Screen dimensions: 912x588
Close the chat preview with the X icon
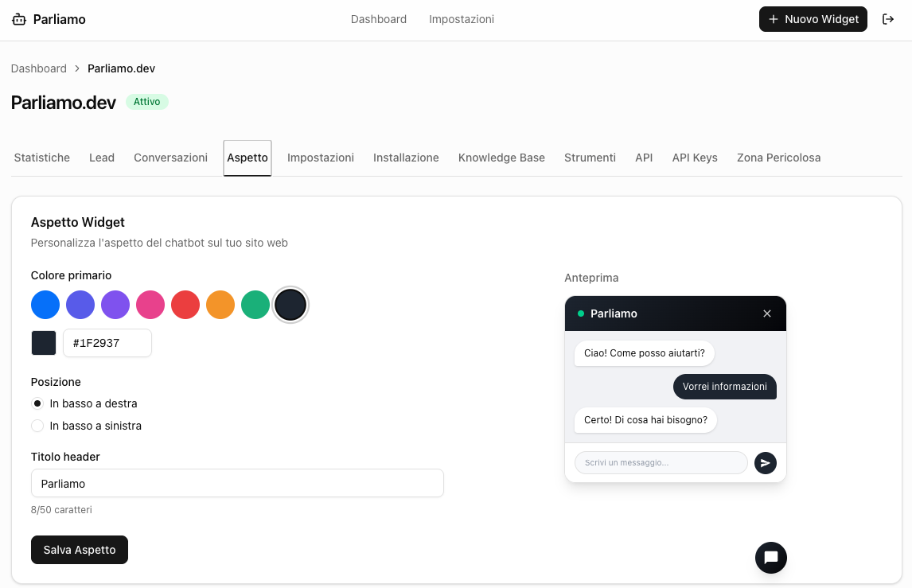coord(766,313)
